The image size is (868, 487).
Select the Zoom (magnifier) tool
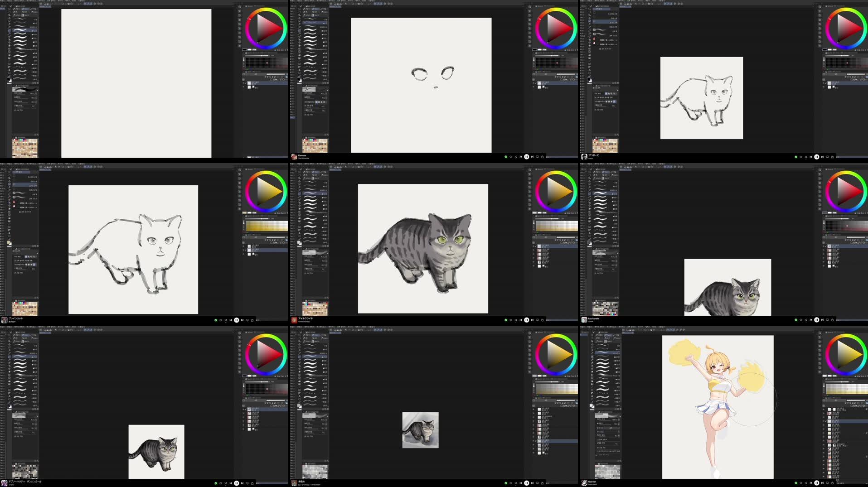coord(10,9)
